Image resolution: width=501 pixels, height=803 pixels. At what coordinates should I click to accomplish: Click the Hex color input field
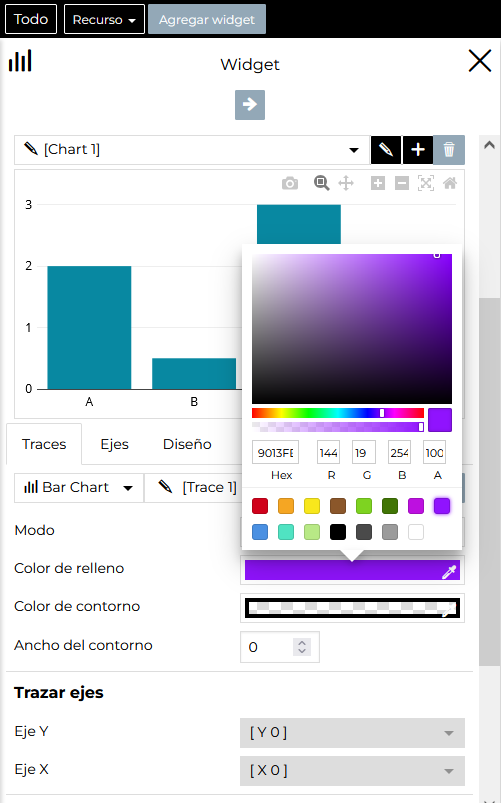[276, 453]
